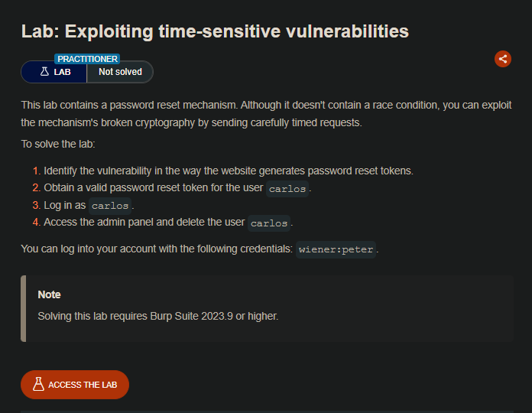Click the orange share icon
The width and height of the screenshot is (532, 413).
point(502,59)
